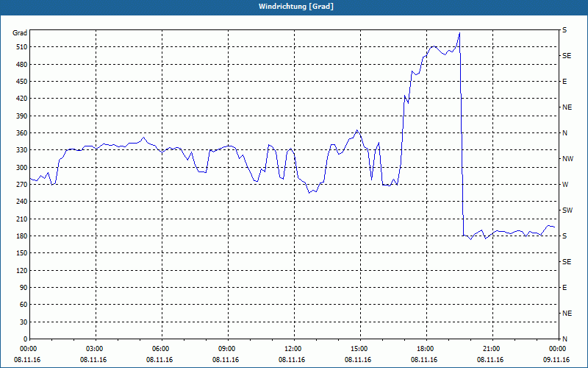Click the 180 y-axis value

(x=22, y=236)
